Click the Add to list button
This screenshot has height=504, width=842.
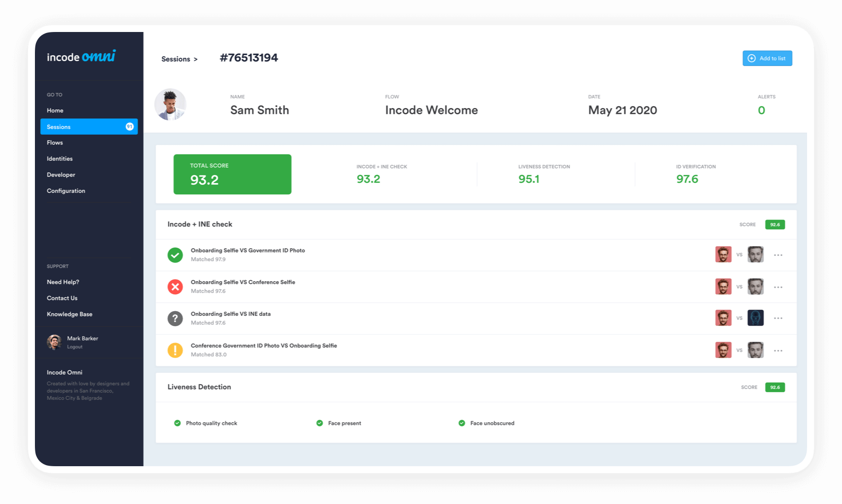(767, 58)
